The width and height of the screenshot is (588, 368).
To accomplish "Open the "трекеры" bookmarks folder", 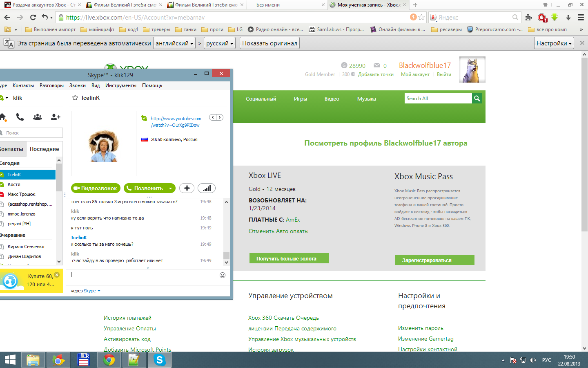I will tap(156, 29).
